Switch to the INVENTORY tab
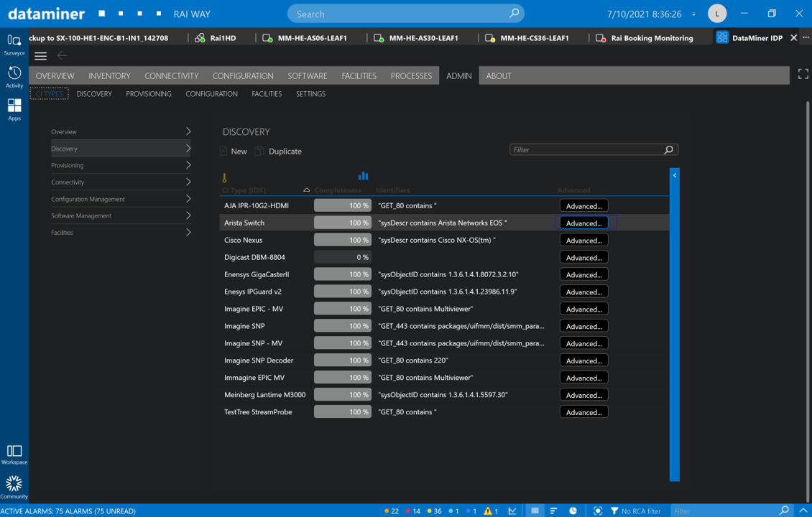The image size is (812, 517). point(109,75)
